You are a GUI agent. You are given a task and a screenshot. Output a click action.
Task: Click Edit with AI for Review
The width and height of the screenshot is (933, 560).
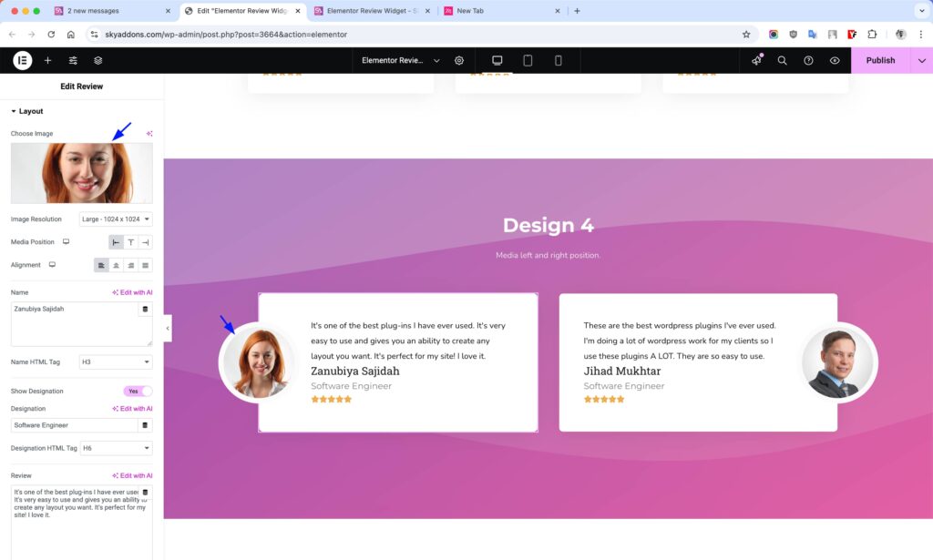pyautogui.click(x=132, y=475)
